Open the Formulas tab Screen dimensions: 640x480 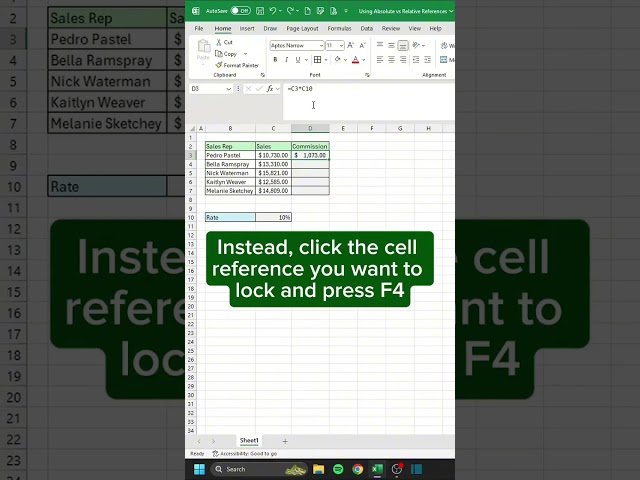[x=339, y=29]
